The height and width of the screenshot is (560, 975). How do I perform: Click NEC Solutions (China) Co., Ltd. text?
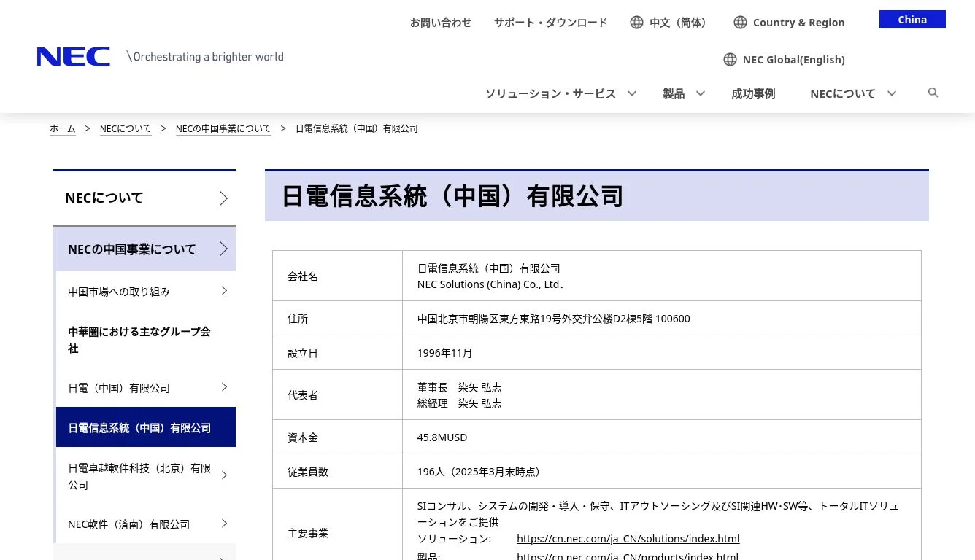click(x=490, y=284)
